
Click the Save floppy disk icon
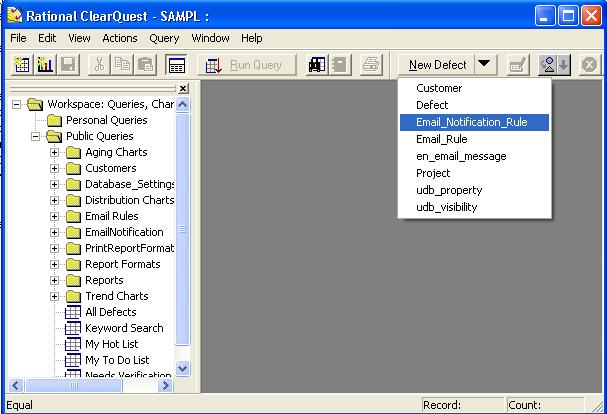pyautogui.click(x=68, y=65)
